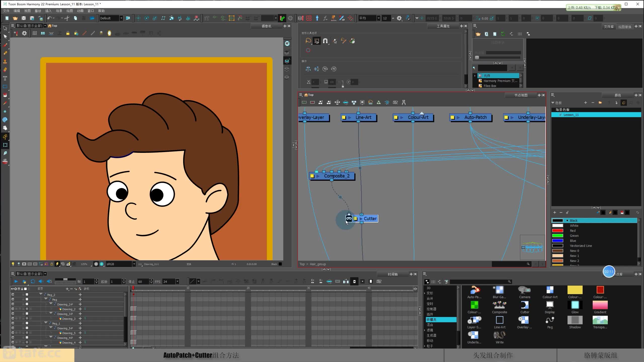Click Flip Horizontal in tool properties operations
This screenshot has height=362, width=644.
point(308,69)
